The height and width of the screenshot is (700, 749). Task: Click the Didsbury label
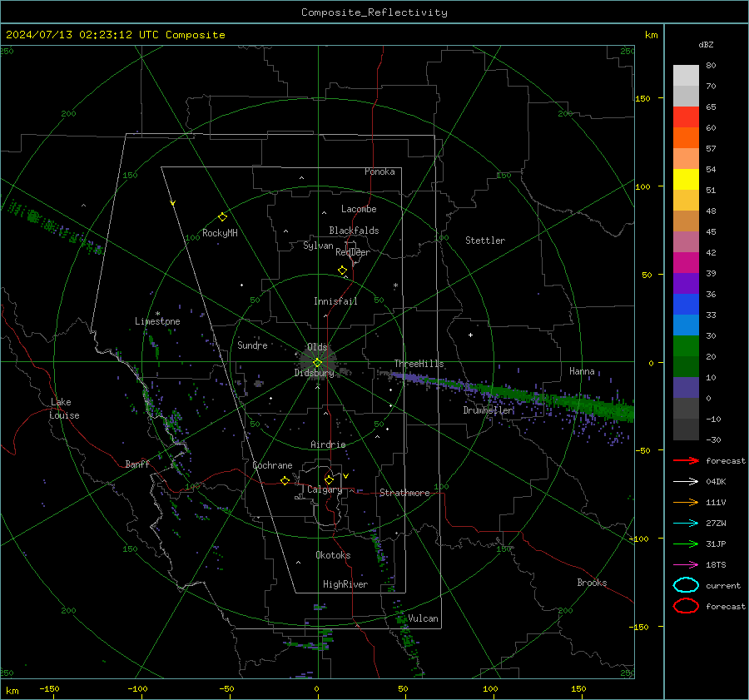pos(314,373)
